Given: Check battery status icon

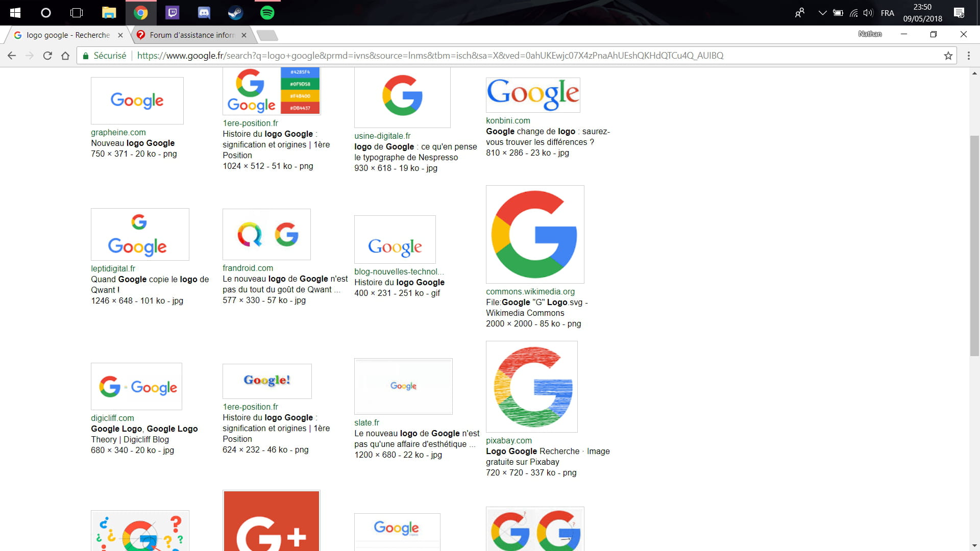Looking at the screenshot, I should click(x=838, y=13).
